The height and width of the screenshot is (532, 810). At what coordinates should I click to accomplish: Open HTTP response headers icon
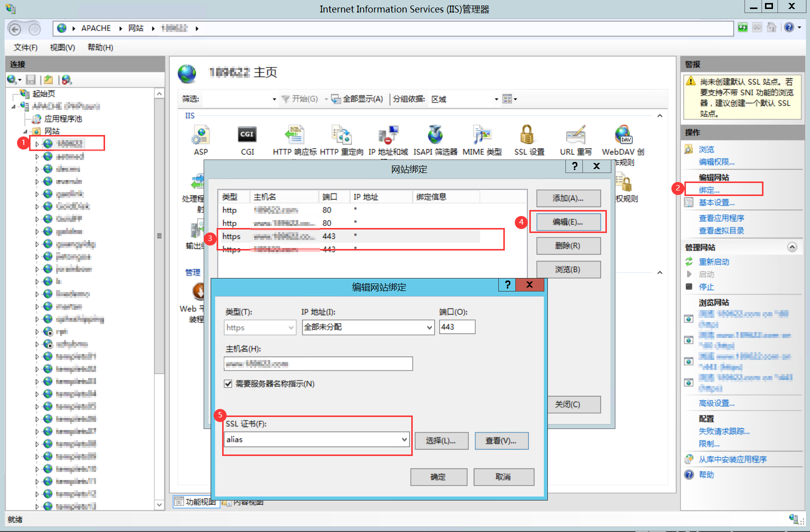point(295,135)
